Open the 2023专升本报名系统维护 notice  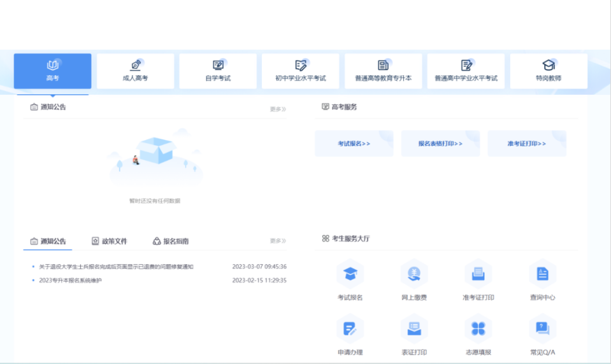click(70, 280)
